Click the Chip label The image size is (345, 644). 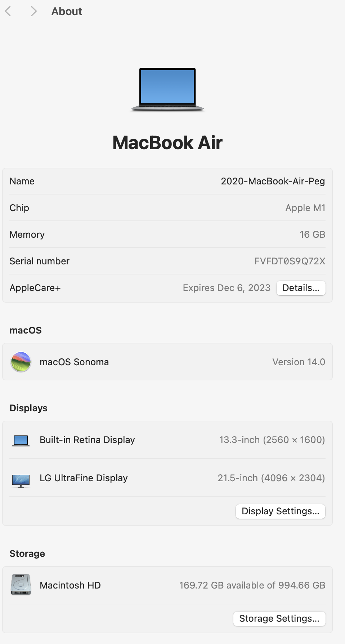(19, 208)
